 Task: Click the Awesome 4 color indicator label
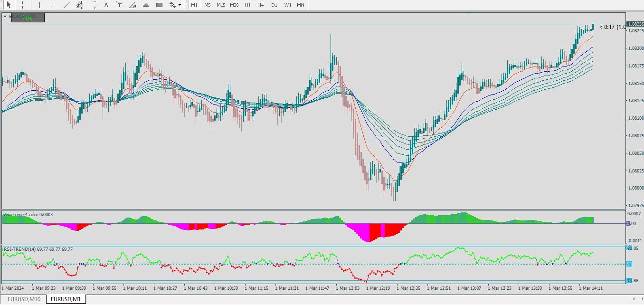click(28, 215)
